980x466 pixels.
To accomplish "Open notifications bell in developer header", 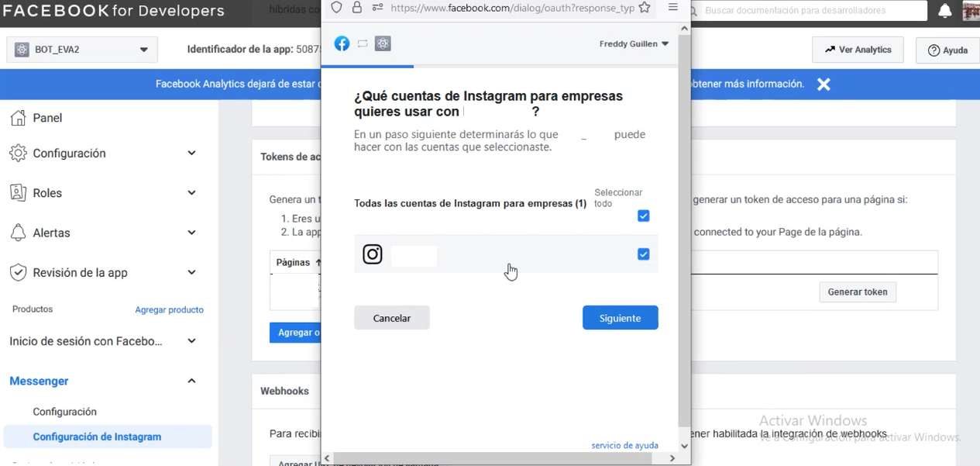I will 945,11.
